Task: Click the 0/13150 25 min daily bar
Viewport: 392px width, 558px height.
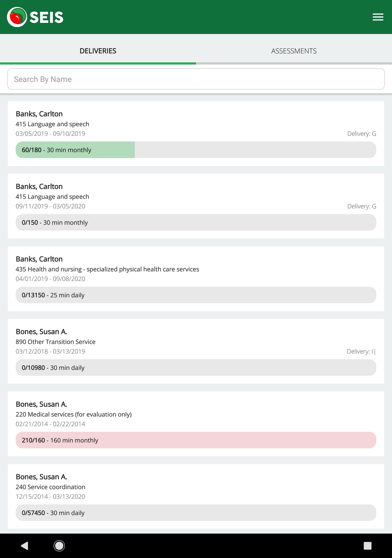Action: (x=196, y=295)
